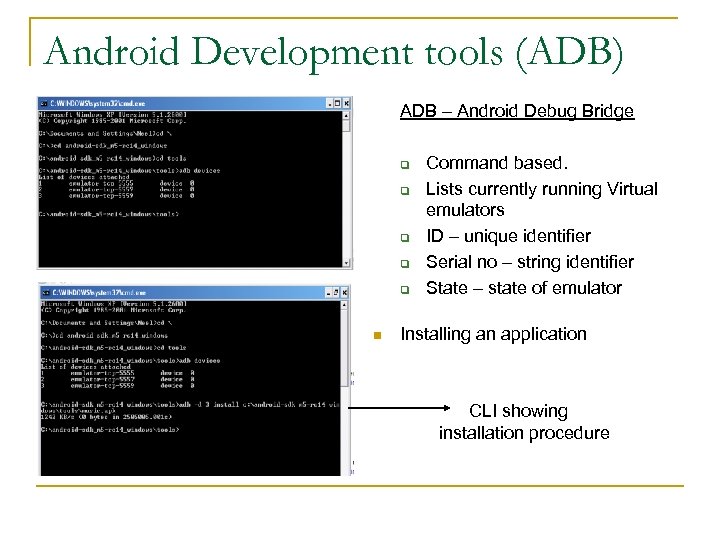Click 'emulator-tcp-5555' row in lower console
Viewport: 720px width, 540px height.
click(x=118, y=373)
